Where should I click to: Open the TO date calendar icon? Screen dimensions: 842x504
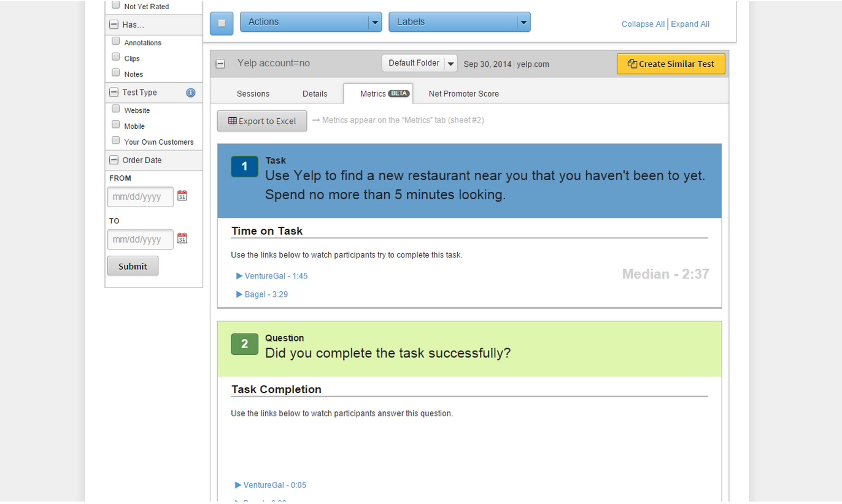(x=182, y=238)
